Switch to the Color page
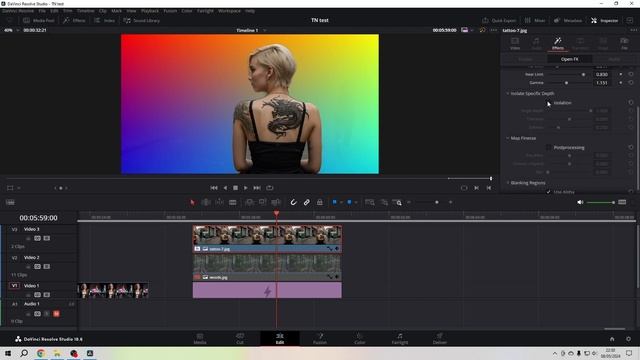Viewport: 640px width, 360px height. click(x=360, y=338)
